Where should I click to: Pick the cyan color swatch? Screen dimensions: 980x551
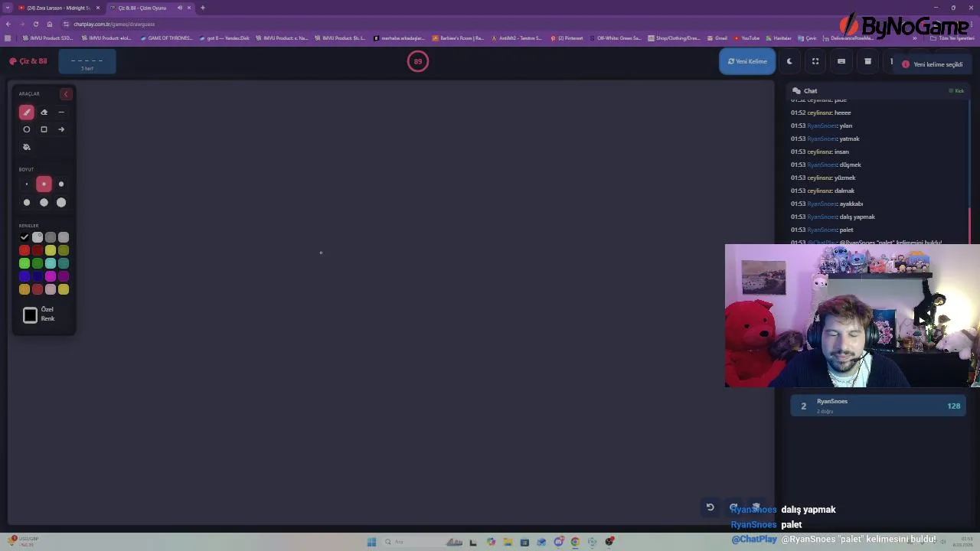pyautogui.click(x=51, y=263)
